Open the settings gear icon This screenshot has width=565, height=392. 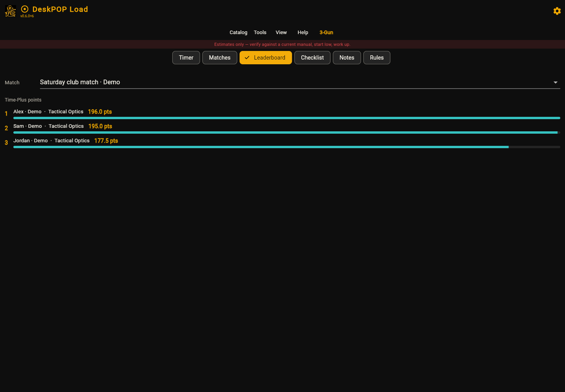click(557, 11)
